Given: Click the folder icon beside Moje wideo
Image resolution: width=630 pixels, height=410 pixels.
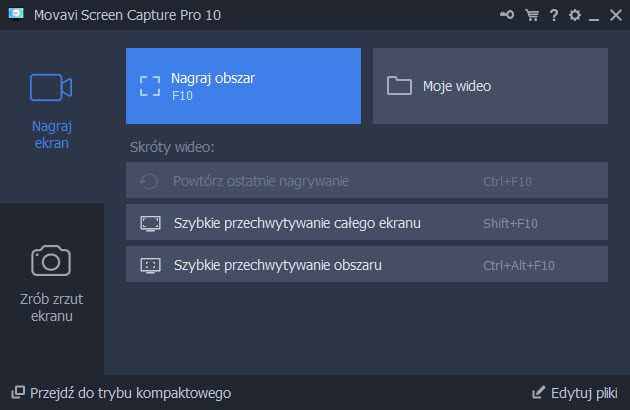Looking at the screenshot, I should click(400, 86).
